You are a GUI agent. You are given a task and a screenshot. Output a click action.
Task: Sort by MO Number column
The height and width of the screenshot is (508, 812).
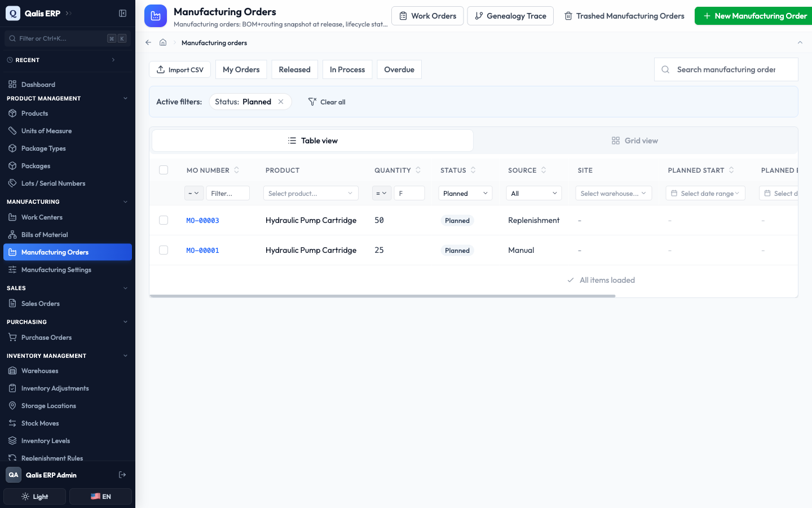pos(237,170)
